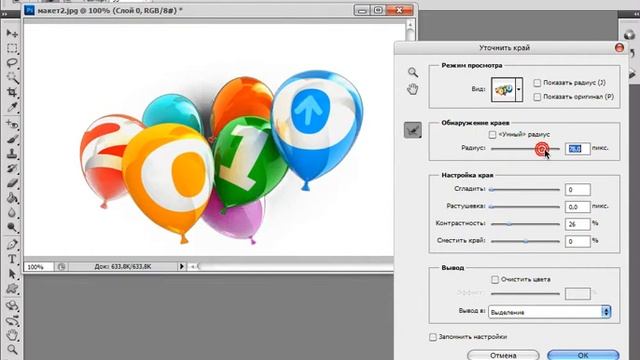Click the 'Контрастность' slider handle
640x360 pixels.
[509, 224]
